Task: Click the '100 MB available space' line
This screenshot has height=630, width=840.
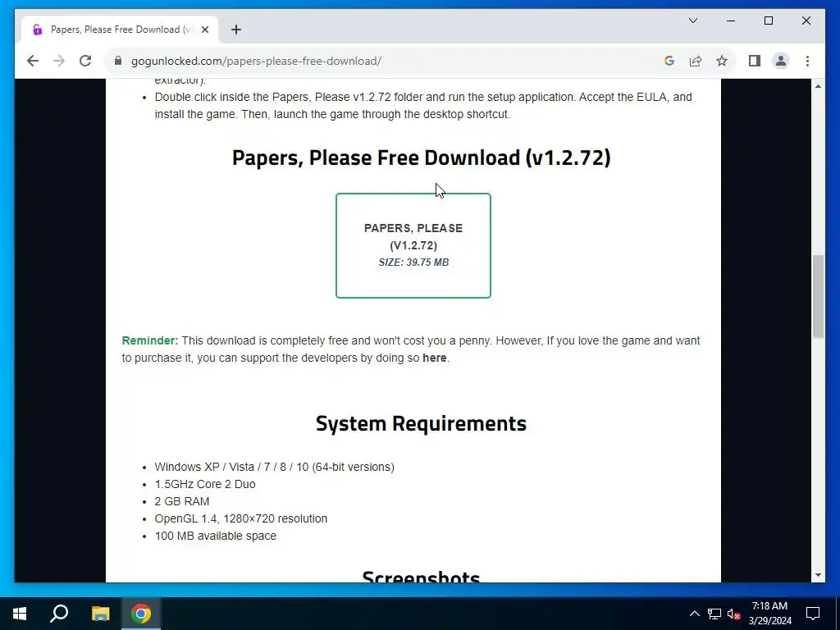Action: [216, 536]
